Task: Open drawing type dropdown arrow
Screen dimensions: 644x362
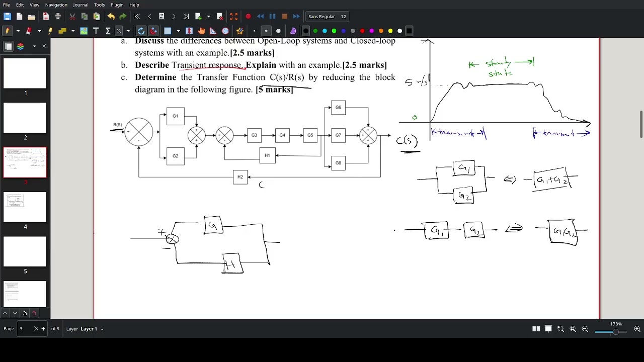Action: click(x=128, y=31)
